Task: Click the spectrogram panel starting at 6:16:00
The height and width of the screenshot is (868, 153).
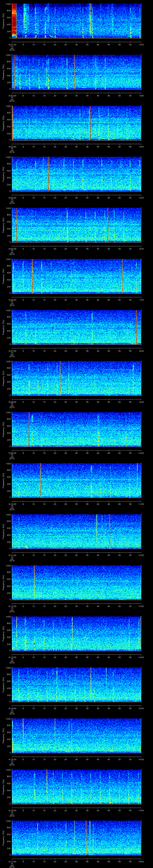Action: tap(76, 787)
